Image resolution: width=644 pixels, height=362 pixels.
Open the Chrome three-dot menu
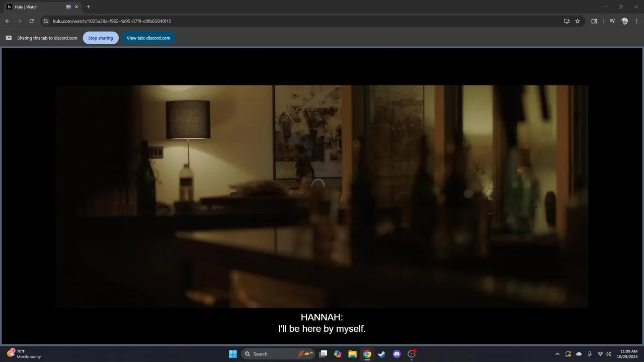[x=637, y=21]
